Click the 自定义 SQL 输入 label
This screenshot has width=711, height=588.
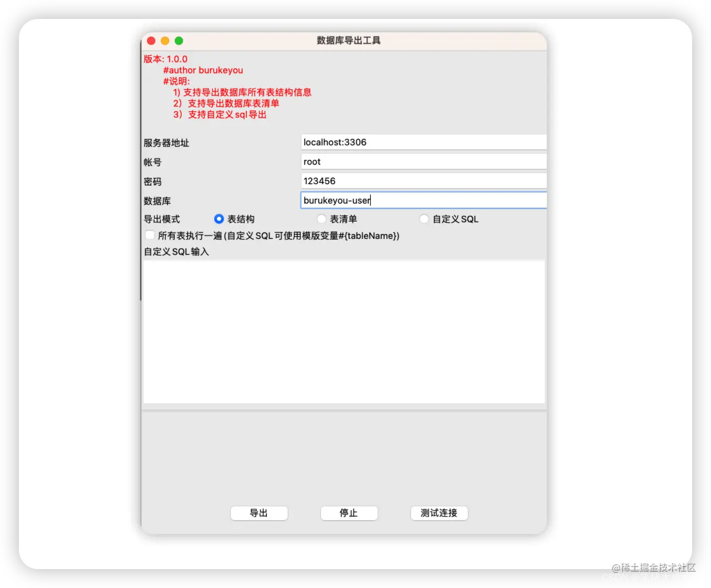[x=176, y=251]
